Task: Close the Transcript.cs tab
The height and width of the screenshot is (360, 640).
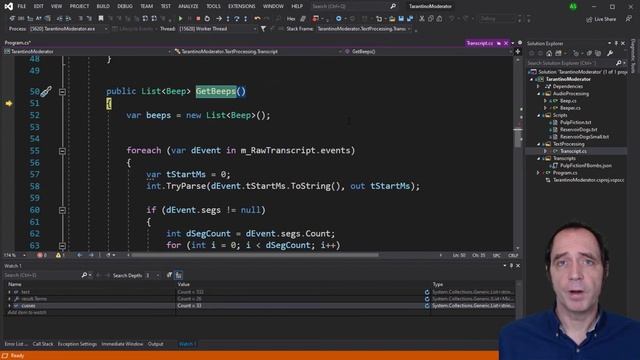Action: click(x=506, y=43)
